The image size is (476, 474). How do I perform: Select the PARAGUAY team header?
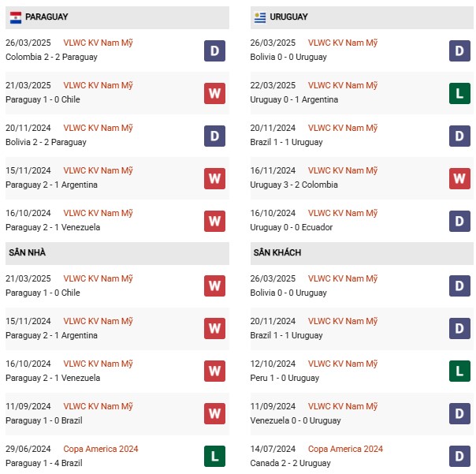coord(46,17)
